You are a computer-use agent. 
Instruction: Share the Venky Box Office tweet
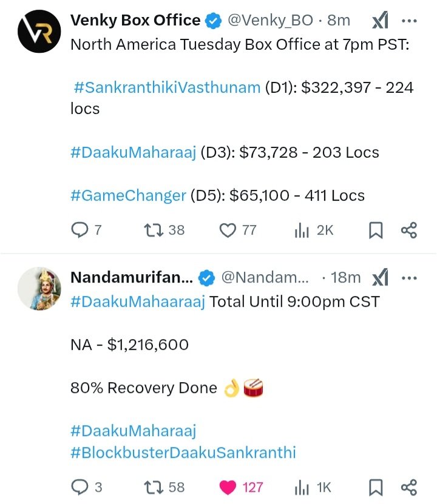[x=409, y=230]
